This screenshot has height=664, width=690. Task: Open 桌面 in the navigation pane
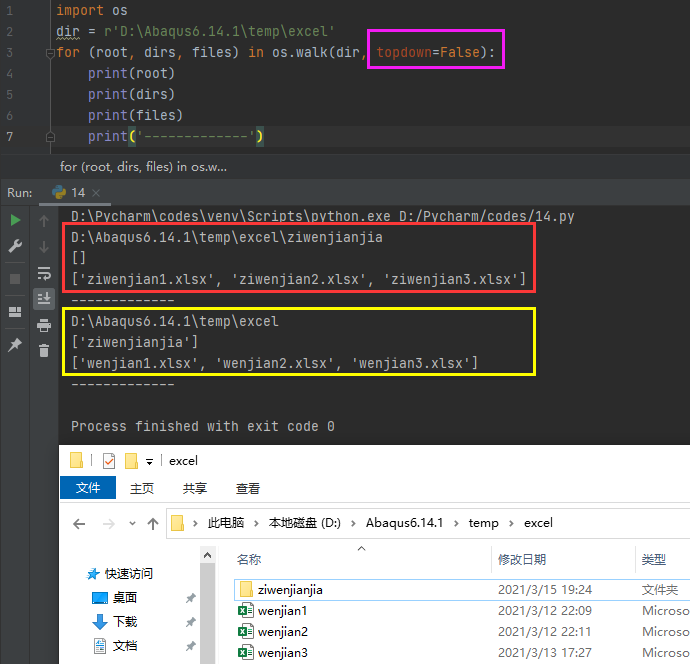(x=125, y=598)
